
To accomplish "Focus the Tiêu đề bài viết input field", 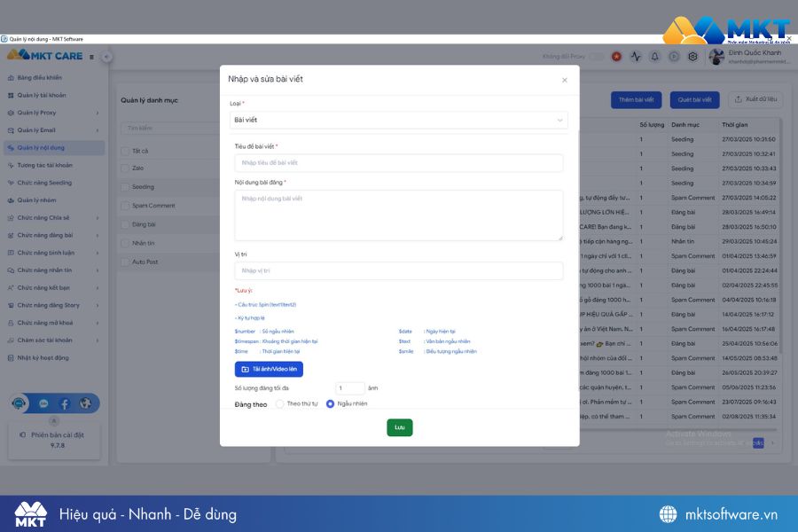I will (398, 163).
